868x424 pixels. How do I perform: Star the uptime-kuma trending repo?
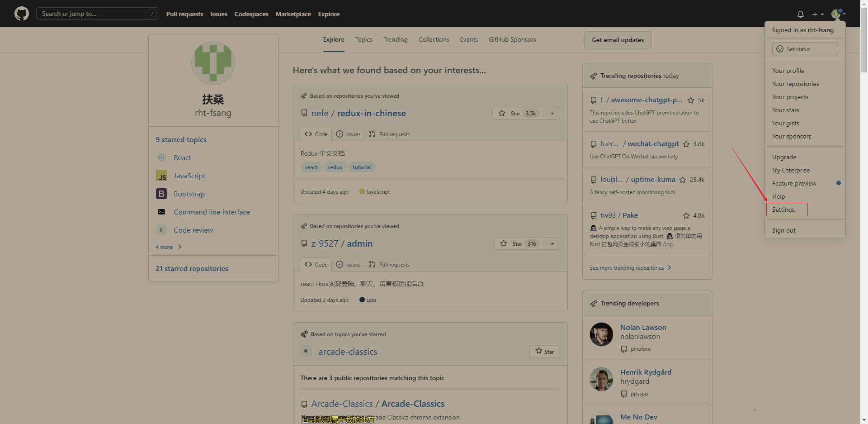pyautogui.click(x=683, y=180)
